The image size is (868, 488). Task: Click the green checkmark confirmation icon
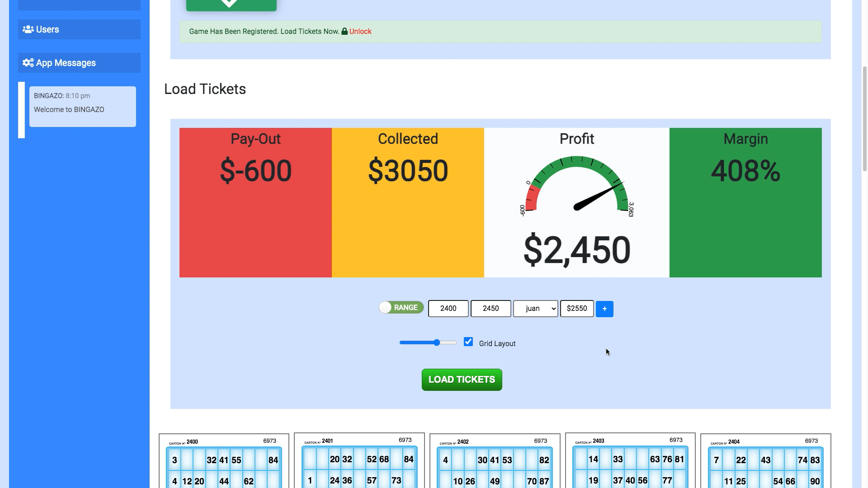pos(231,2)
